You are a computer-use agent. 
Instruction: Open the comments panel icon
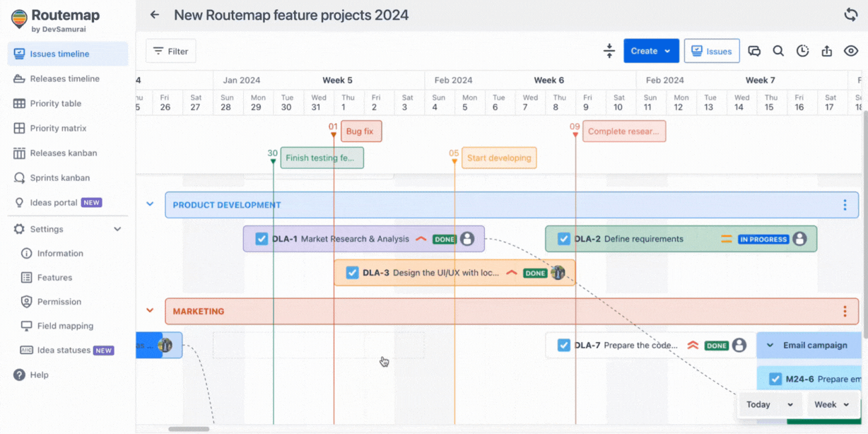click(x=754, y=51)
